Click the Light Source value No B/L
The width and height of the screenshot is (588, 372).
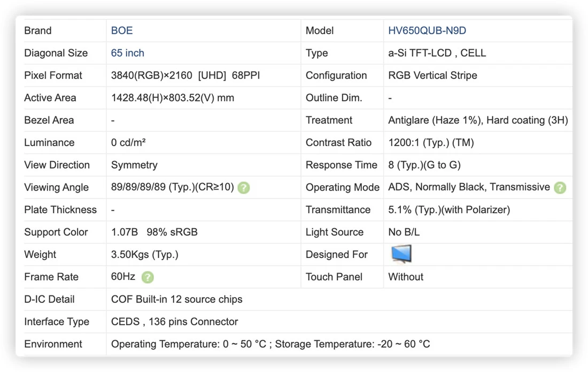click(x=404, y=232)
